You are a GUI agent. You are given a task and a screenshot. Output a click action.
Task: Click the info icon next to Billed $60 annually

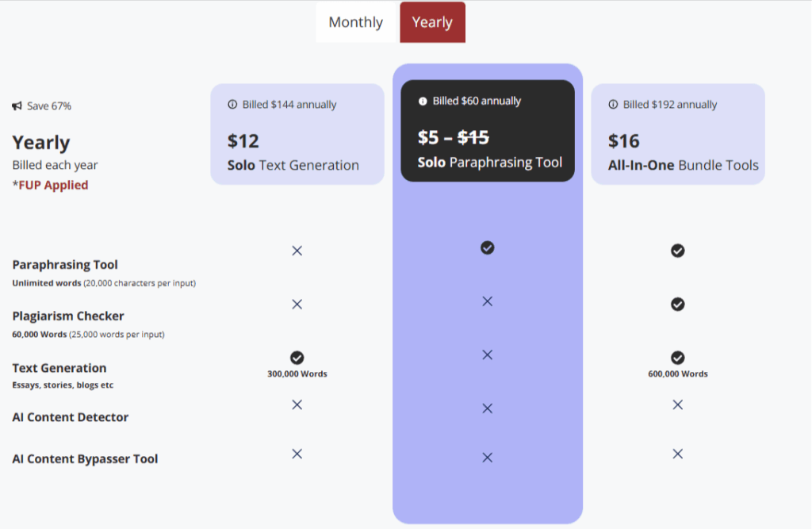click(421, 101)
